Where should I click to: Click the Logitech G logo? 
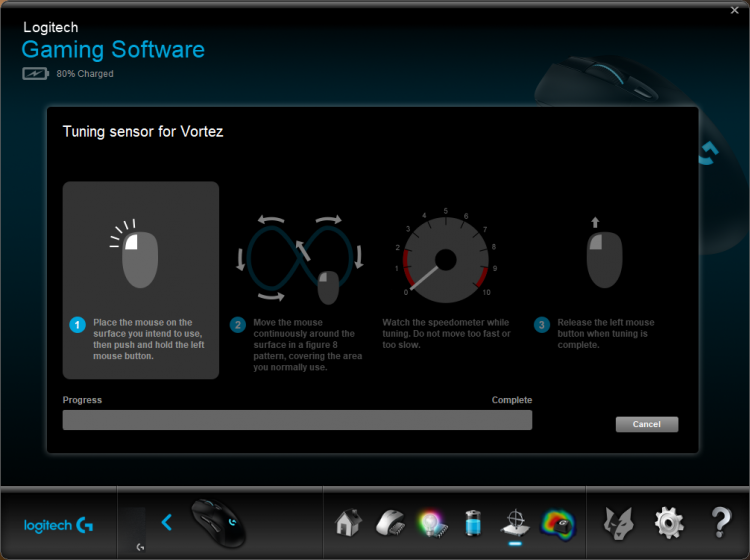click(58, 525)
